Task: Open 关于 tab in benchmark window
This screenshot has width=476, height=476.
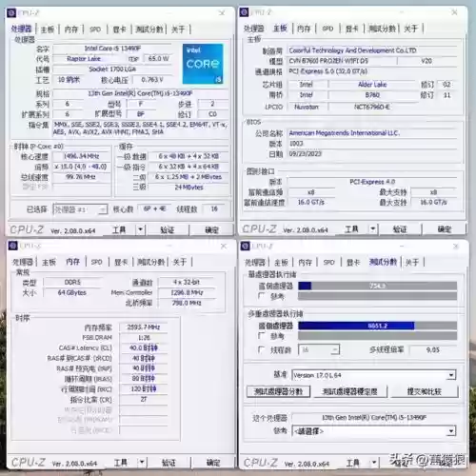Action: (412, 263)
